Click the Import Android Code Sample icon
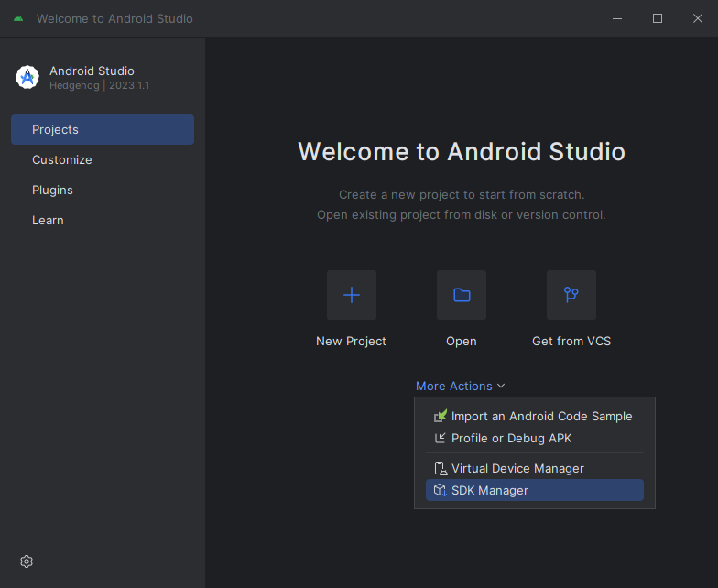 440,416
